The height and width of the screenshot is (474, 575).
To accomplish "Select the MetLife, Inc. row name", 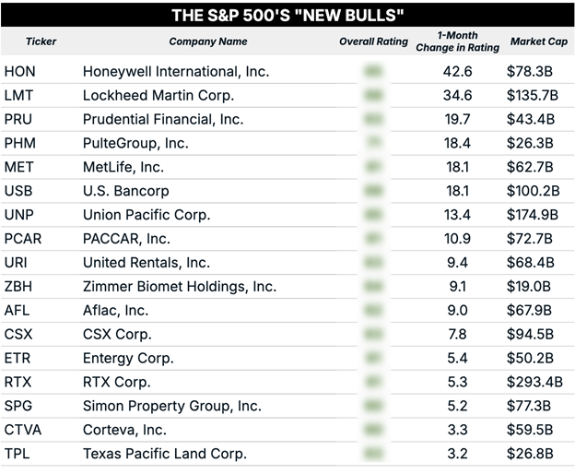I will pyautogui.click(x=123, y=167).
